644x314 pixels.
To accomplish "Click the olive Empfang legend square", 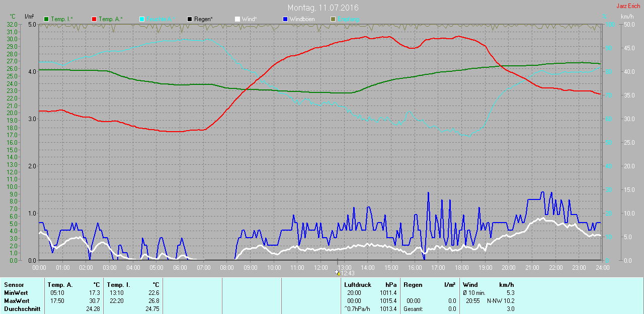I will pyautogui.click(x=333, y=19).
